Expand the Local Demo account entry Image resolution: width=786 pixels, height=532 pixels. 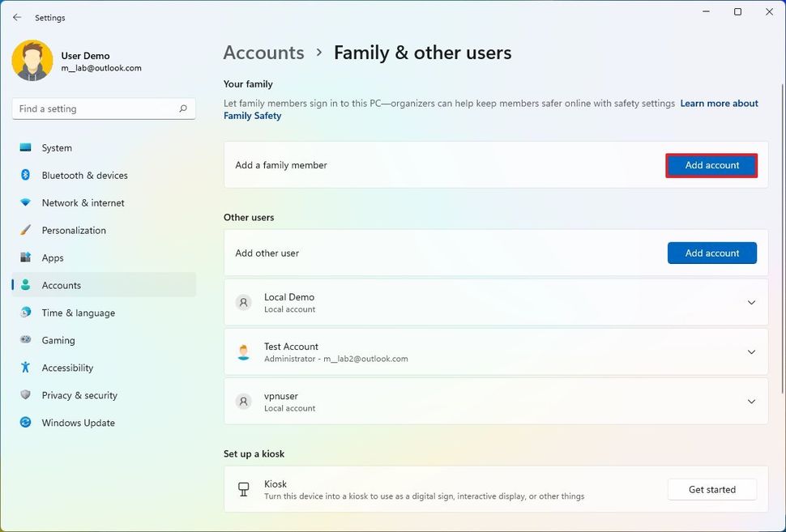pos(751,303)
